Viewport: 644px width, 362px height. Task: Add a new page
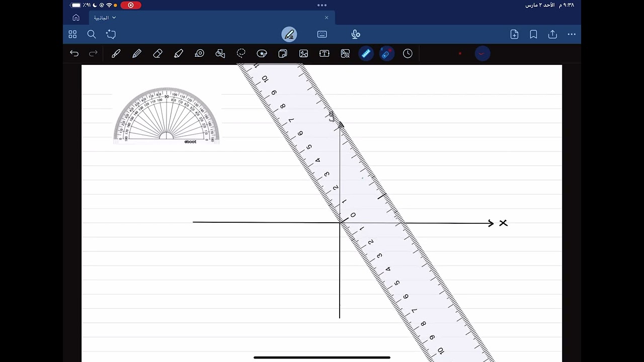pyautogui.click(x=514, y=34)
